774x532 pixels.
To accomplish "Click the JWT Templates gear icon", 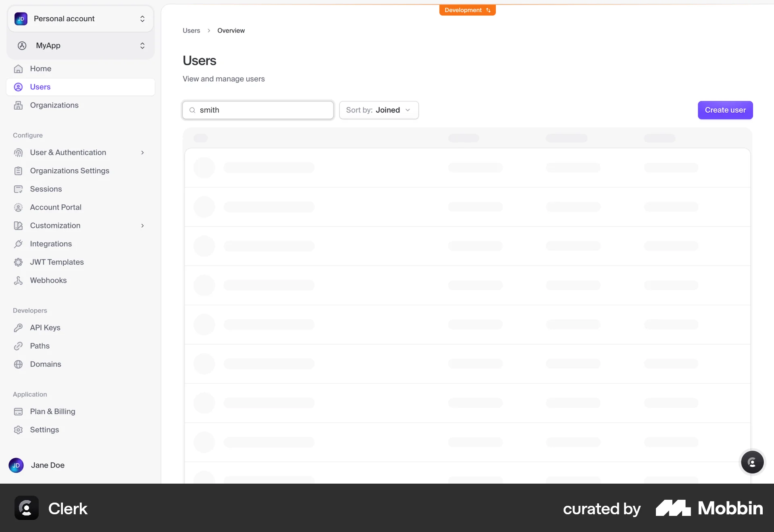I will (x=19, y=262).
